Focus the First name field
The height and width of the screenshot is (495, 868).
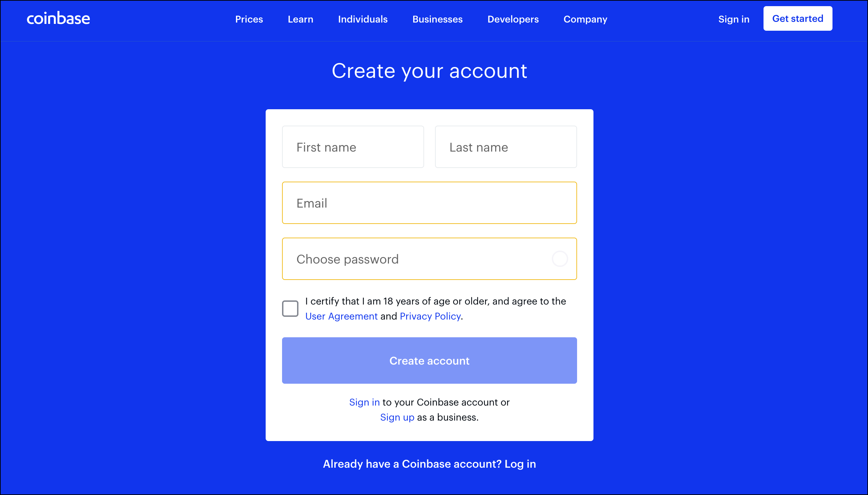353,147
